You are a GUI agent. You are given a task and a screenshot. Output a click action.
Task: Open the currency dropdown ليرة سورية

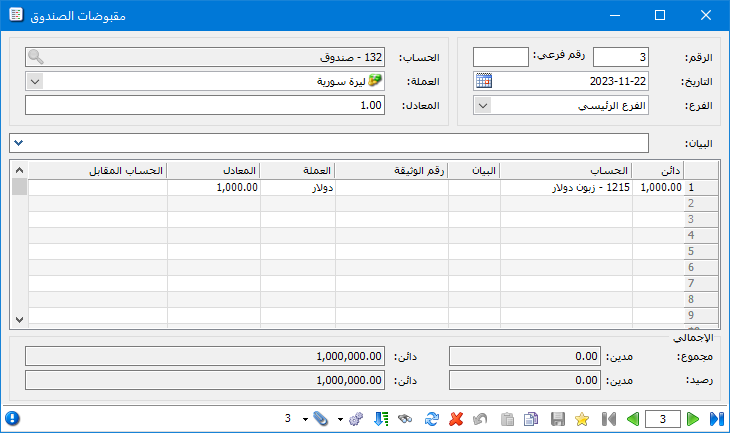coord(35,81)
